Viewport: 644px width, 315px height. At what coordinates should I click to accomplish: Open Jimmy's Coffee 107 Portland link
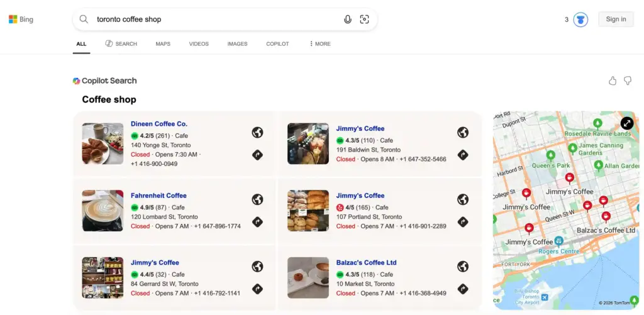click(x=360, y=196)
